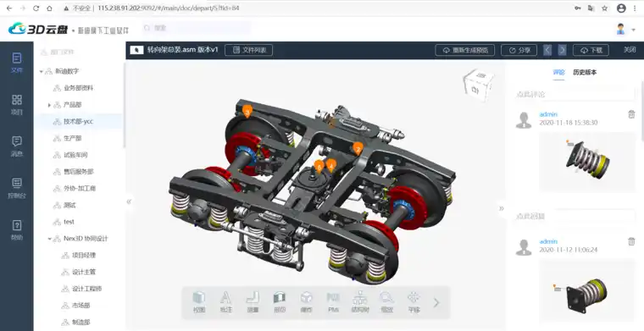
Task: Click the 3D云盘 logo
Action: [x=38, y=29]
